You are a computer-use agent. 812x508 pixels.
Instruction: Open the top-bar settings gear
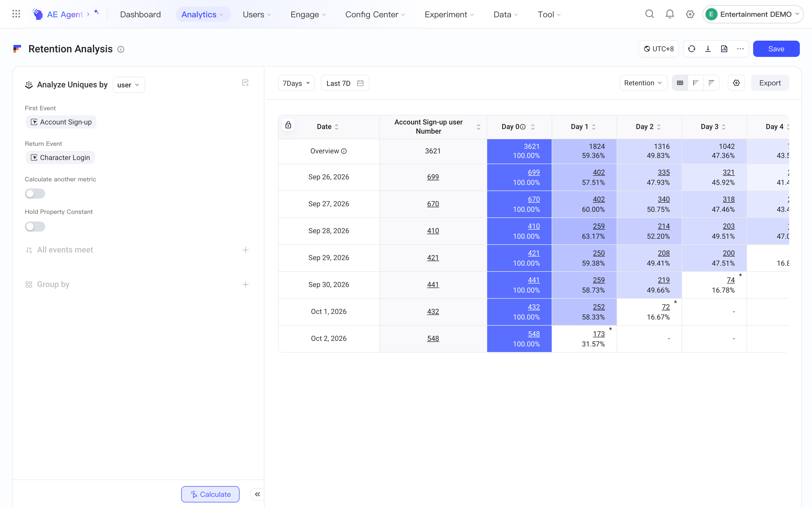coord(690,14)
